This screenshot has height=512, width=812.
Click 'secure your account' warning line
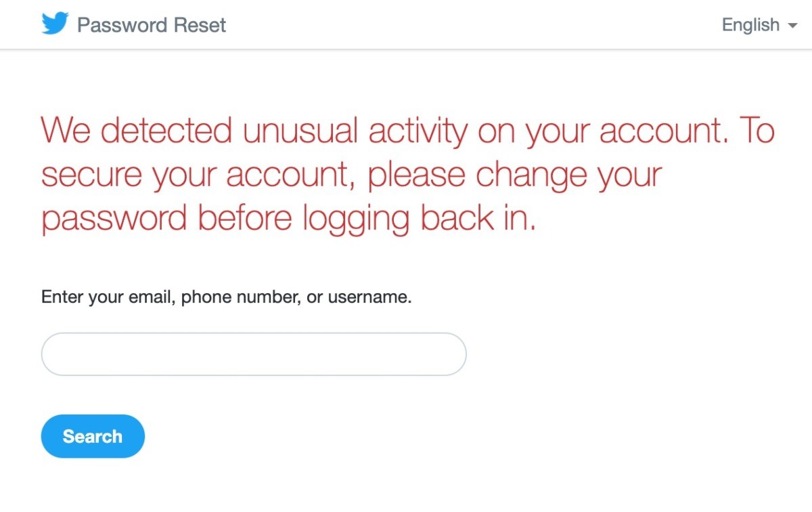click(x=199, y=176)
